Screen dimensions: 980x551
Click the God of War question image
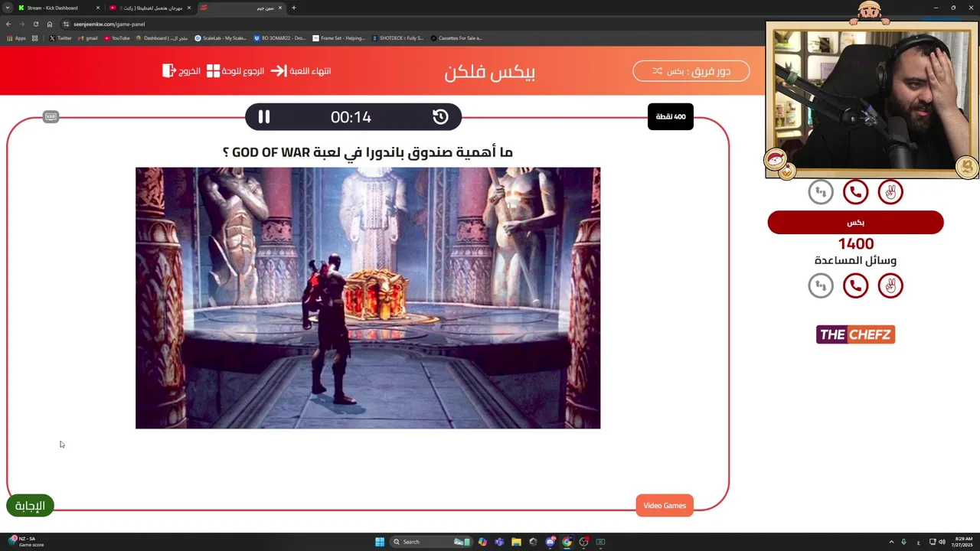(x=367, y=298)
